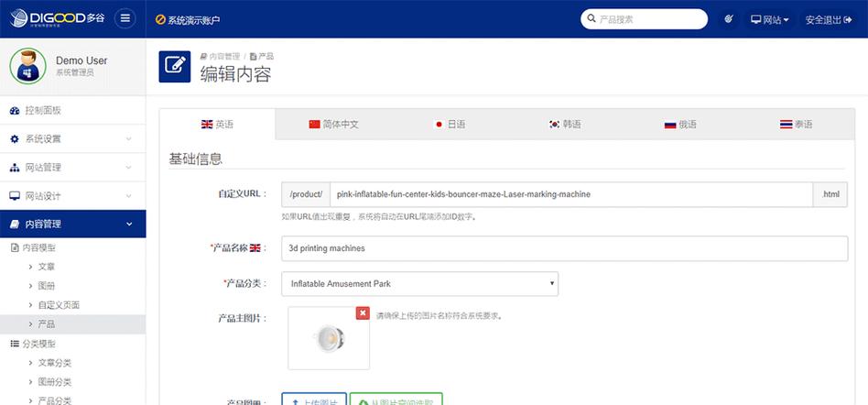The image size is (868, 405).
Task: Click the custom URL input field
Action: [571, 194]
